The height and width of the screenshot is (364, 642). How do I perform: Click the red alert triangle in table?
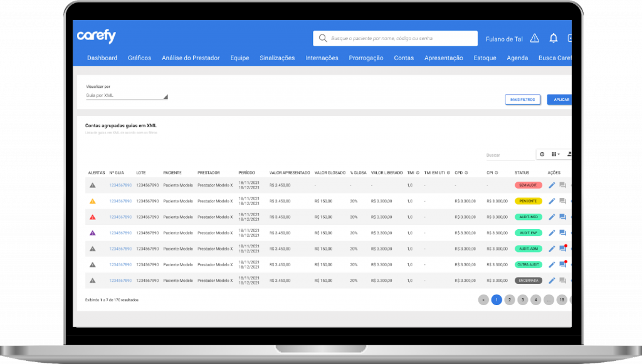(x=92, y=217)
